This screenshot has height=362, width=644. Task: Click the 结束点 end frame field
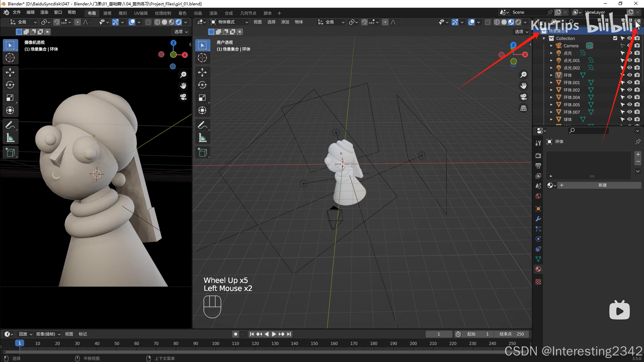[512, 334]
